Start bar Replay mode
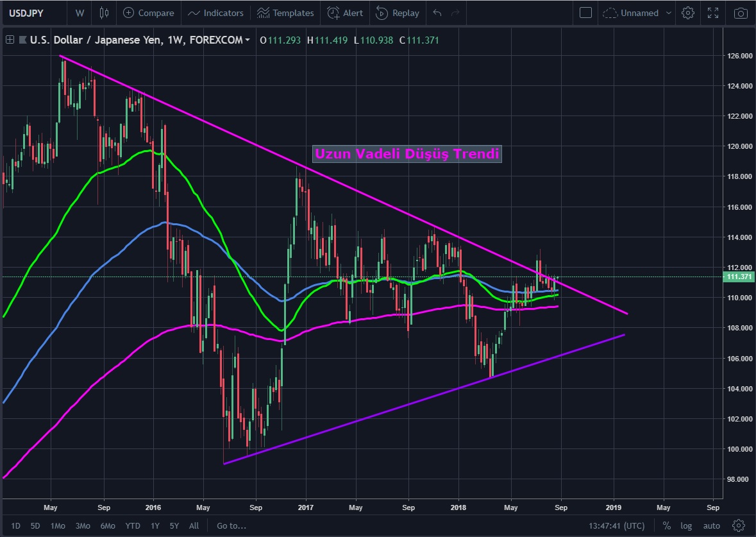Screen dimensions: 756x537 [398, 13]
